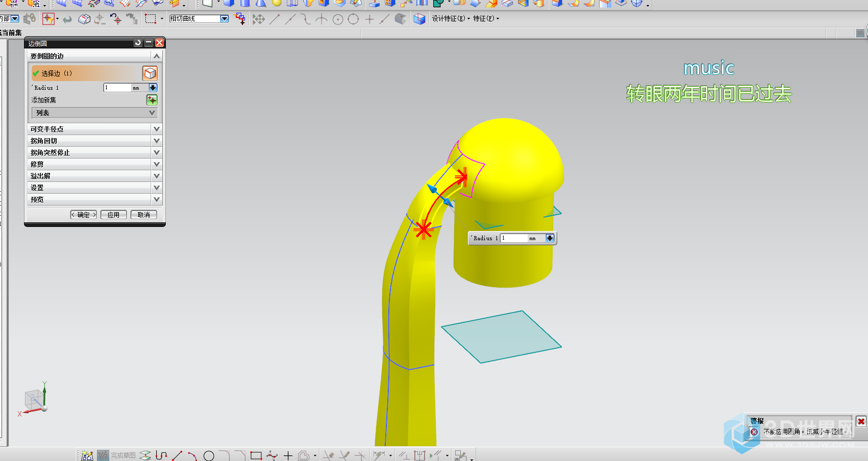The image size is (868, 461).
Task: Open the 特征(F) menu
Action: pyautogui.click(x=486, y=18)
